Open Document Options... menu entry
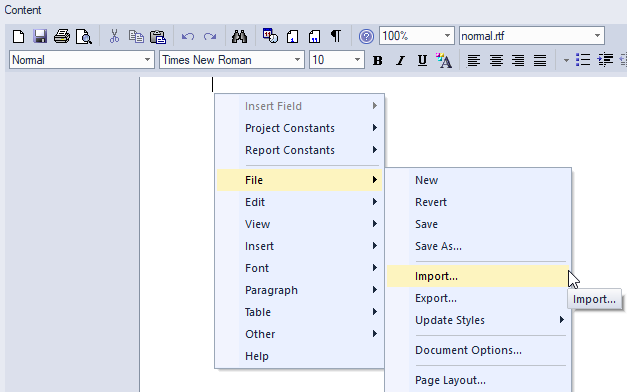Image resolution: width=627 pixels, height=392 pixels. click(x=478, y=350)
